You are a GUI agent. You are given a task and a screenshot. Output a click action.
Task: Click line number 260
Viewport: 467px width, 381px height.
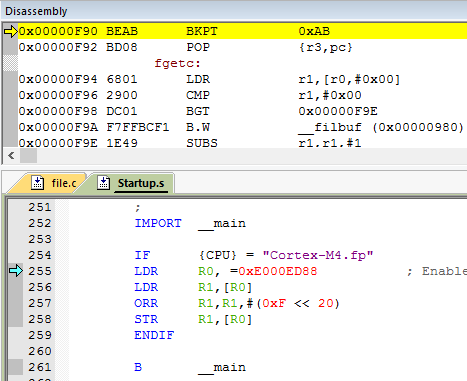pyautogui.click(x=40, y=351)
